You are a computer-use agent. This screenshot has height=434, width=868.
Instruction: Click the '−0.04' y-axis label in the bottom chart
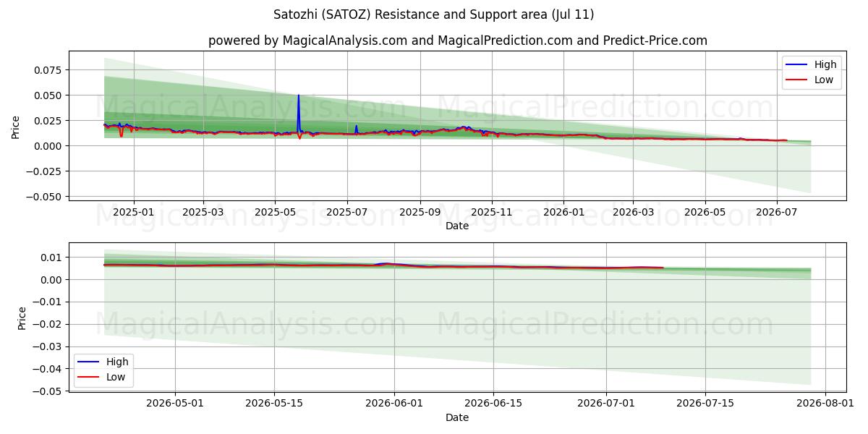click(48, 369)
